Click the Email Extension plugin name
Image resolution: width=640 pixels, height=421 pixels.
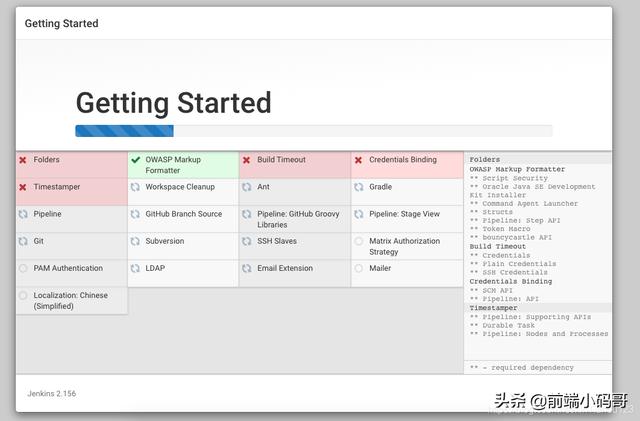pos(285,268)
